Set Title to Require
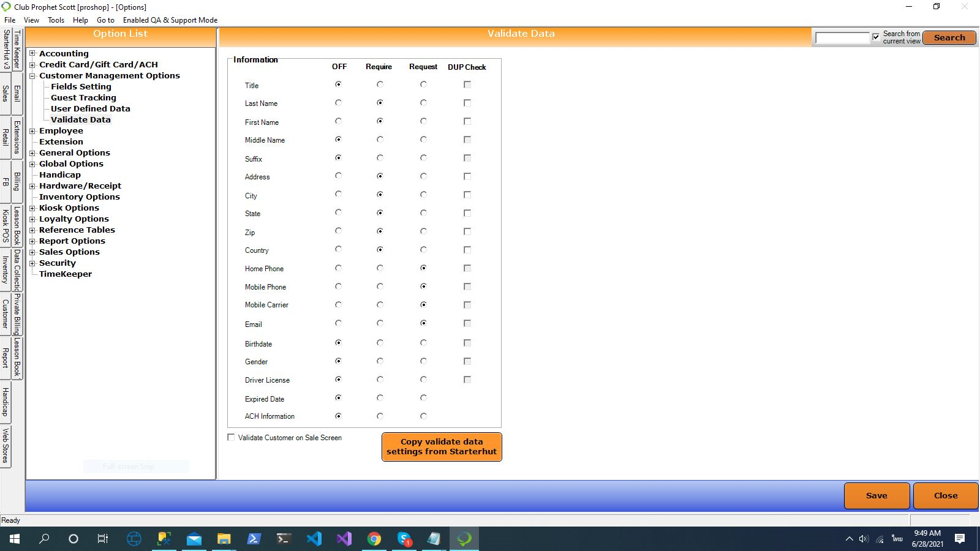This screenshot has height=551, width=980. 380,84
